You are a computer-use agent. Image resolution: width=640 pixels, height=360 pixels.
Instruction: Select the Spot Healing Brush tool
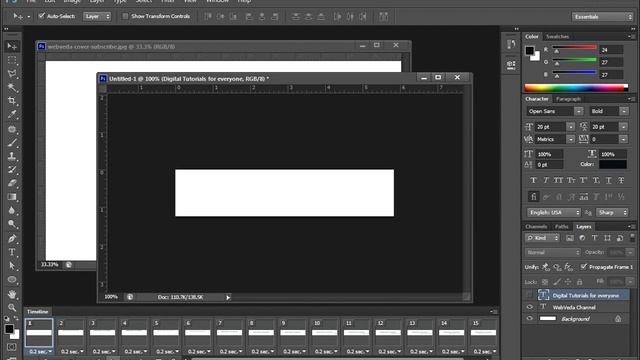click(x=12, y=129)
